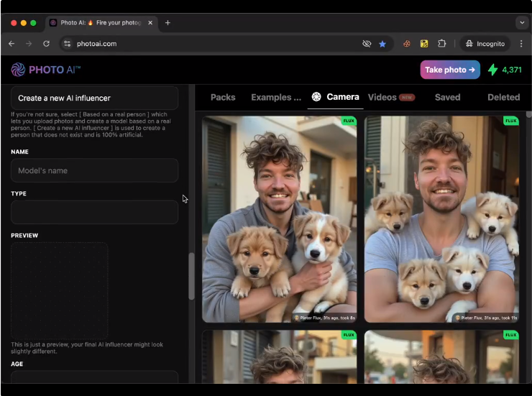The width and height of the screenshot is (532, 396).
Task: Expand the tab search chevron
Action: point(522,23)
